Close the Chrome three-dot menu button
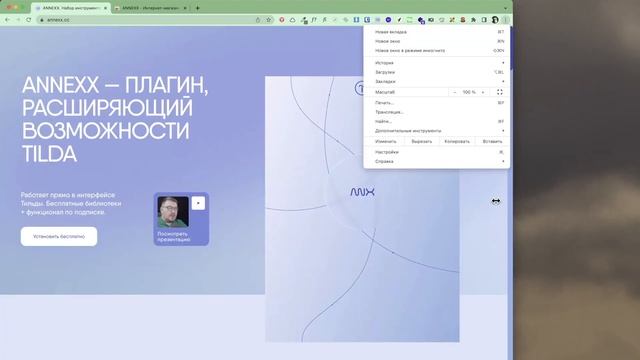Screen dimensions: 640x360 coord(505,20)
